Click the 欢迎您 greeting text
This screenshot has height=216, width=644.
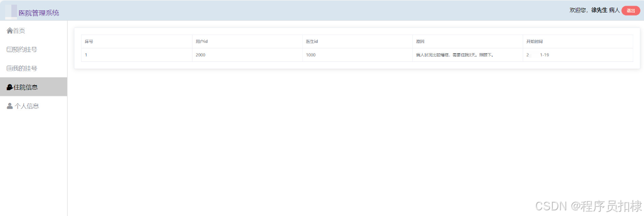pos(578,10)
